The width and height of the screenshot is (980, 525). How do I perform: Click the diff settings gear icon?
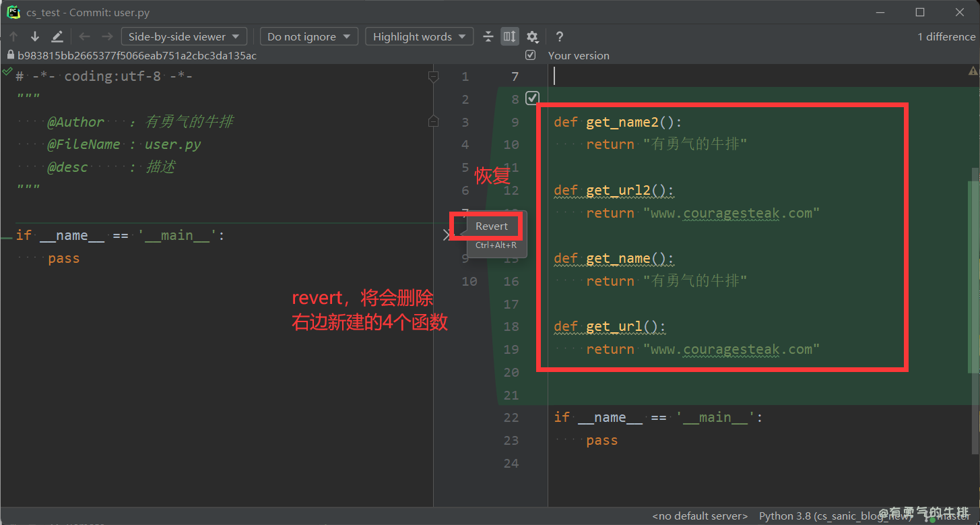click(532, 36)
